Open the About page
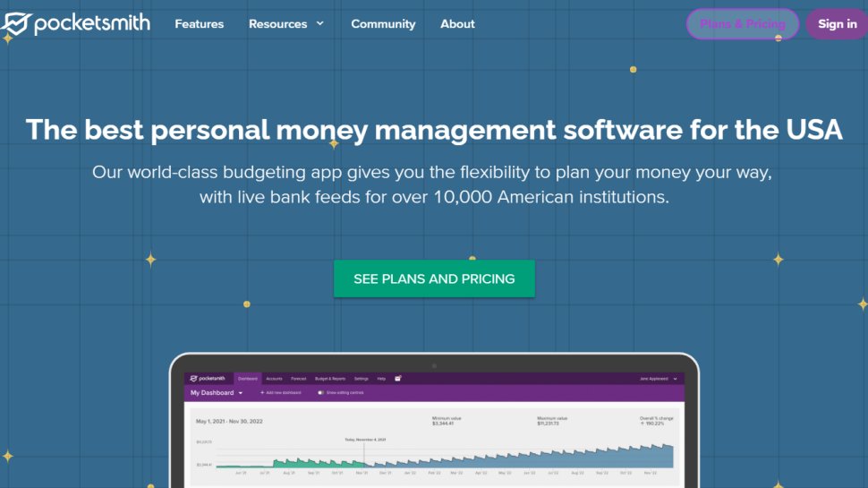 pos(457,24)
